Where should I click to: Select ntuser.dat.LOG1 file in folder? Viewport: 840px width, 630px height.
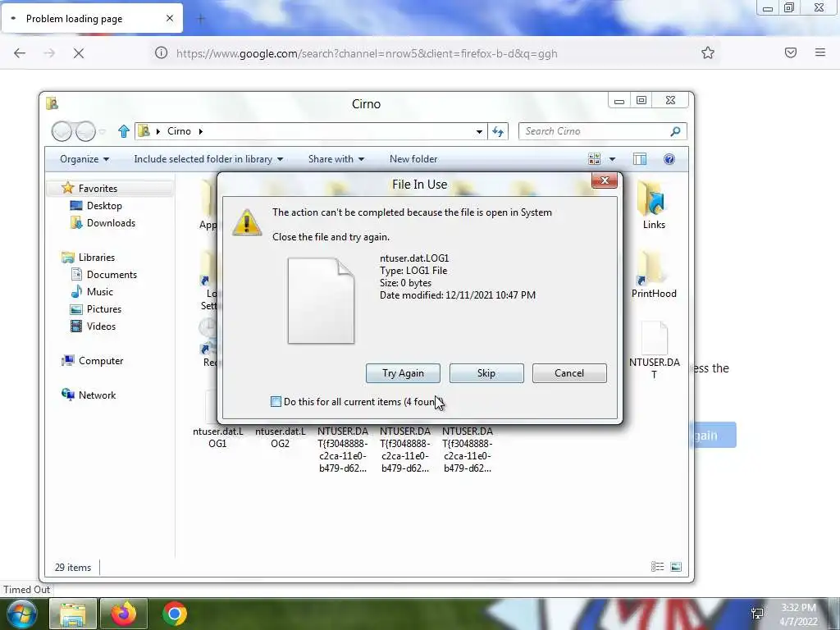(x=217, y=437)
